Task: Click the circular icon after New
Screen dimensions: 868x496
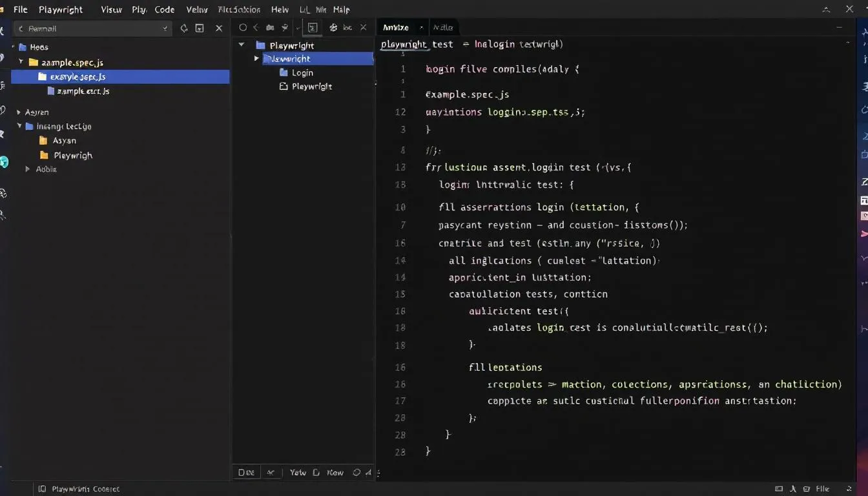Action: (356, 472)
